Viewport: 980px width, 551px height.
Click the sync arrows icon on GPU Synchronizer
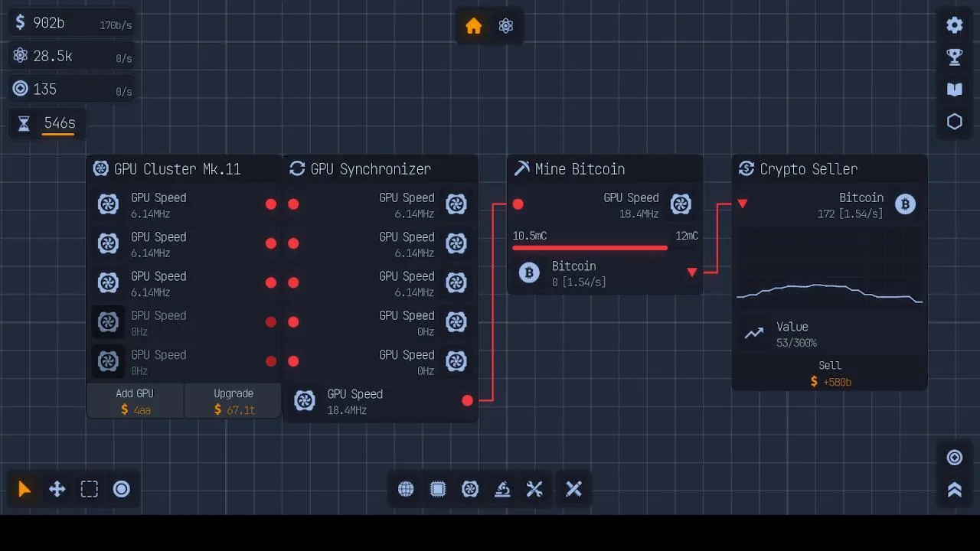click(297, 169)
